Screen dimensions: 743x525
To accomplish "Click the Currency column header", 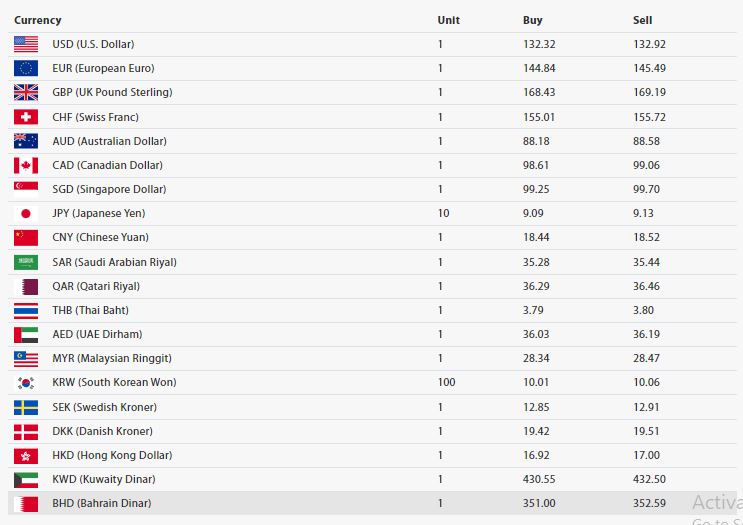I will click(37, 20).
